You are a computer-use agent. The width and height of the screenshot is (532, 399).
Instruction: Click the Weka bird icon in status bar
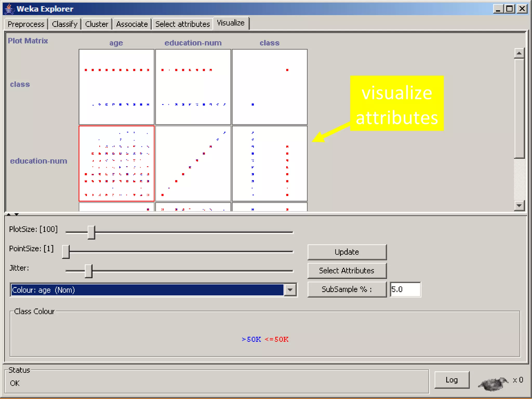coord(493,384)
